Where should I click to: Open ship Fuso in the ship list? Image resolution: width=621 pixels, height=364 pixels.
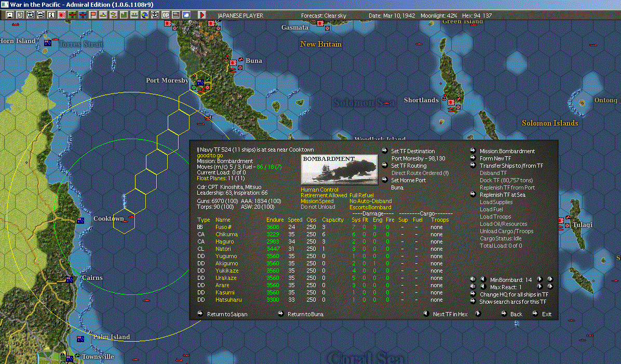[223, 227]
